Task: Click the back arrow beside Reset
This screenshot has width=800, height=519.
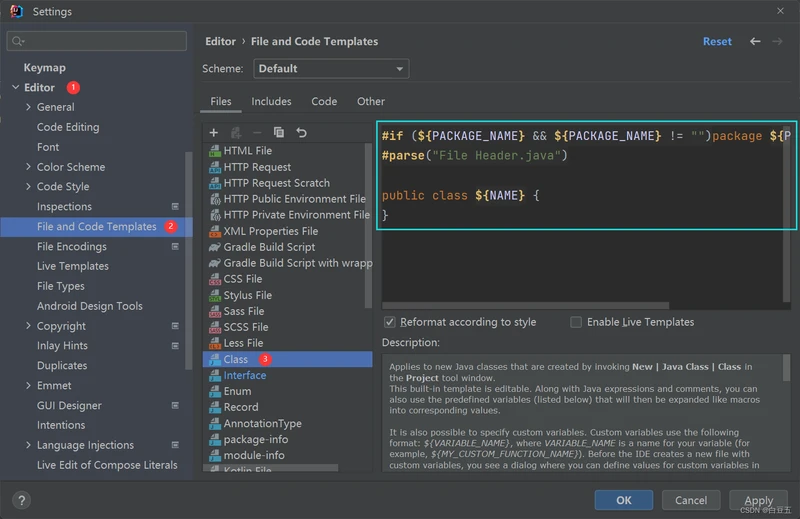Action: point(755,42)
